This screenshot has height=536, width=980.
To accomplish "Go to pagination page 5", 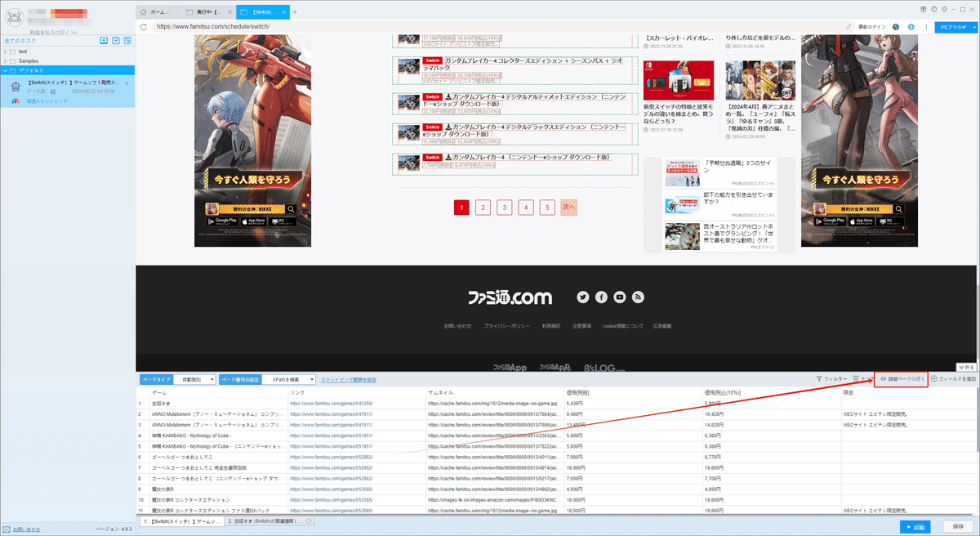I will (x=546, y=208).
